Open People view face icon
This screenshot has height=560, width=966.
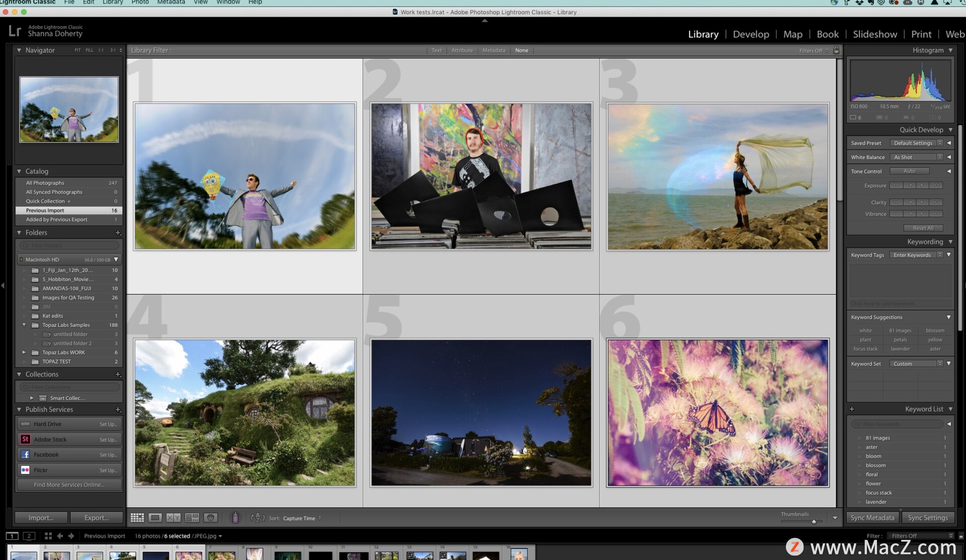click(x=211, y=518)
